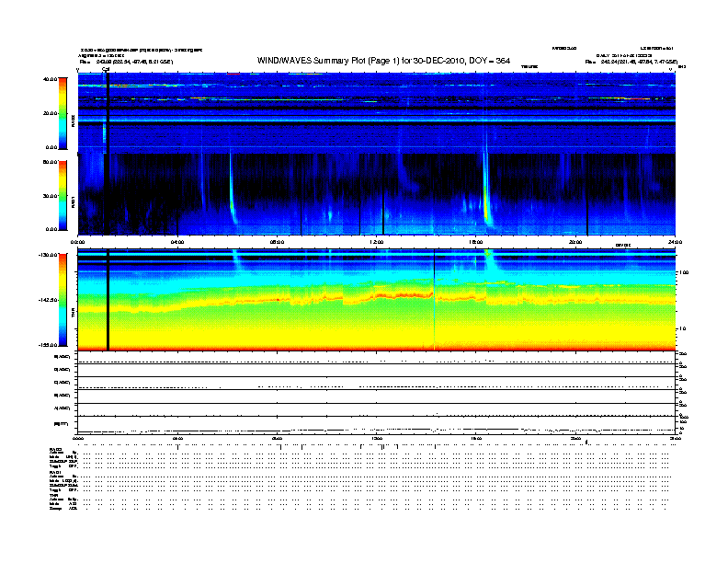This screenshot has height=563, width=728.
Task: Click the RAD1 color scale bar
Action: coord(63,196)
